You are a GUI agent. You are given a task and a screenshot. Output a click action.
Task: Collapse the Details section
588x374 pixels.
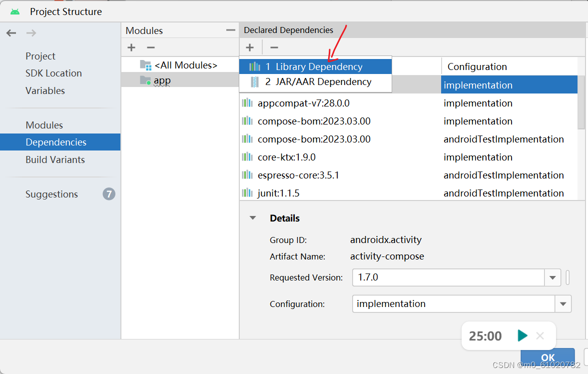click(252, 218)
